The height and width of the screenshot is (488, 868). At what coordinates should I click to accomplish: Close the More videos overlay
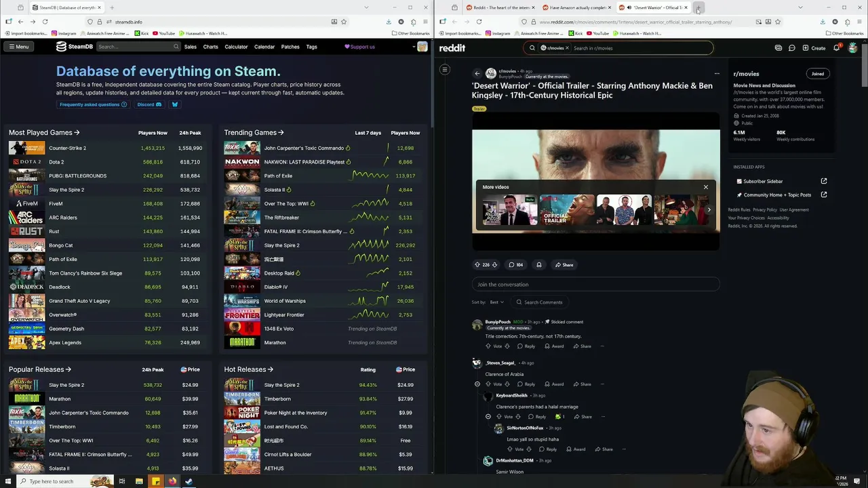pyautogui.click(x=705, y=187)
